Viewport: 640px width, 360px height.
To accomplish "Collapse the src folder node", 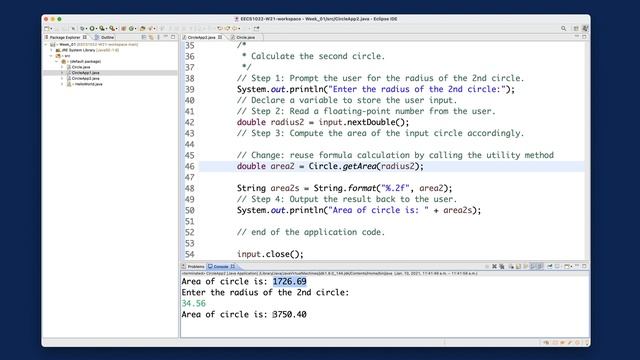I will [52, 56].
